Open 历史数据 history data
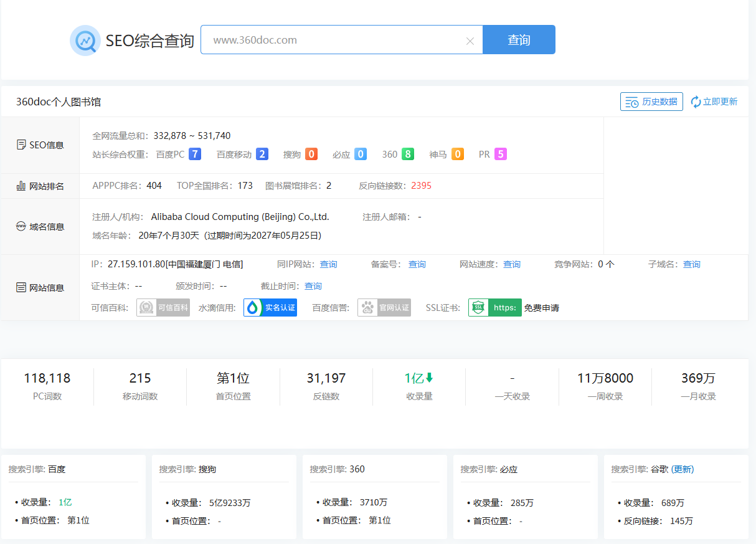The height and width of the screenshot is (544, 756). [651, 102]
